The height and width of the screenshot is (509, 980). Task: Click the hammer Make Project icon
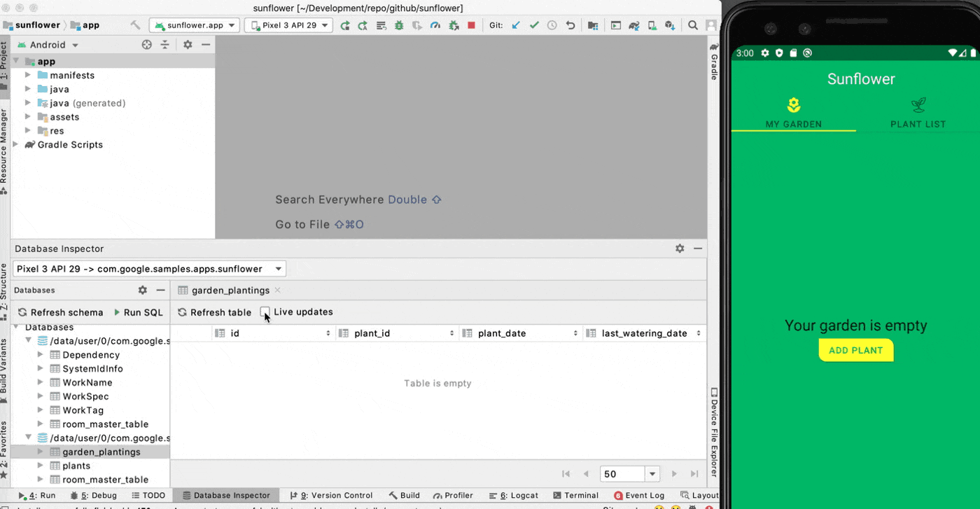pyautogui.click(x=135, y=25)
